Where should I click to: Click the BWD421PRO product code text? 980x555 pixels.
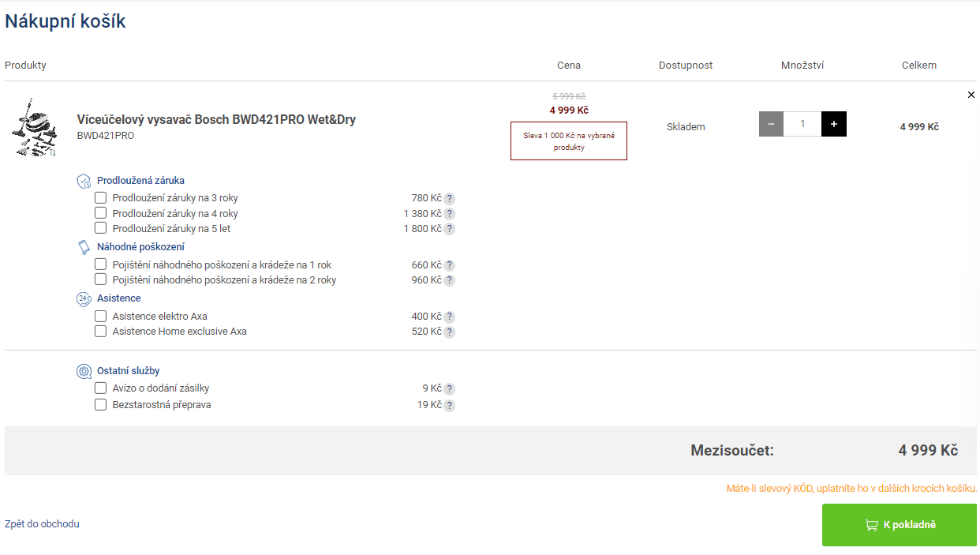point(106,136)
